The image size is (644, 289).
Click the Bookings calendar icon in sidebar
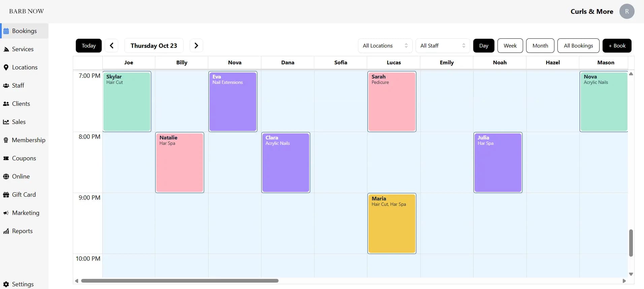click(6, 31)
